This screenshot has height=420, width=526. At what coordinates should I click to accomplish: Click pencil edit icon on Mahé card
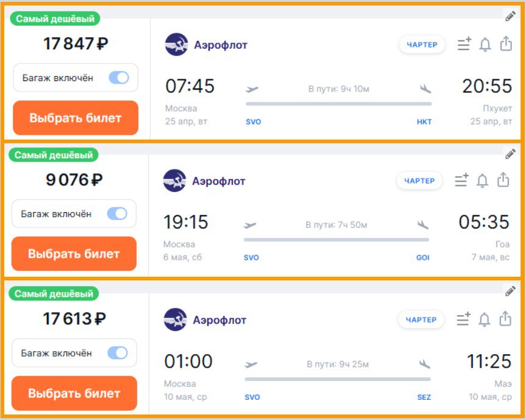pyautogui.click(x=510, y=291)
